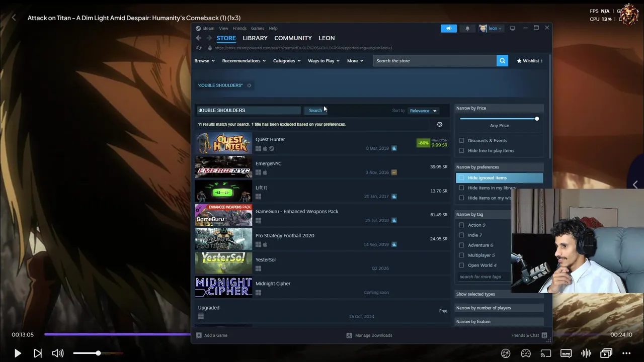
Task: Open the audio track waveform icon
Action: click(x=586, y=353)
